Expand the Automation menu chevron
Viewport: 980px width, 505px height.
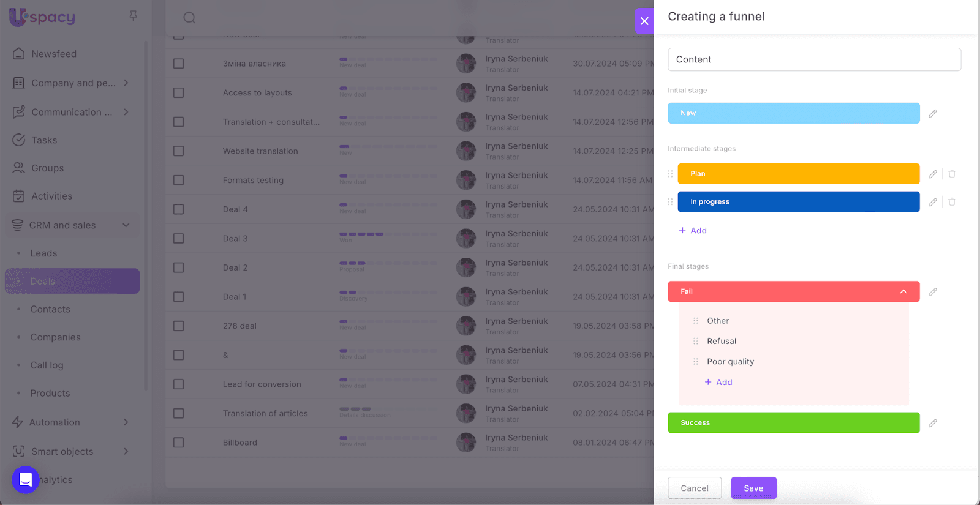pyautogui.click(x=126, y=422)
